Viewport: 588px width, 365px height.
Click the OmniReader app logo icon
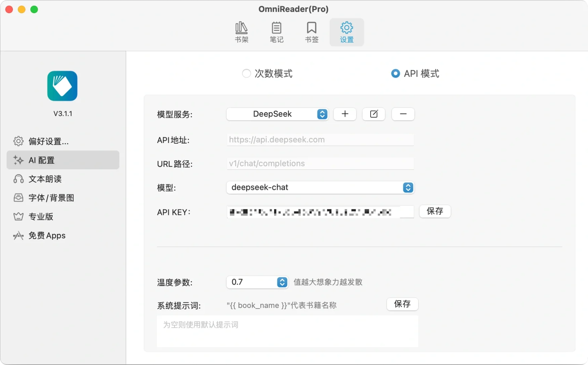pyautogui.click(x=62, y=86)
